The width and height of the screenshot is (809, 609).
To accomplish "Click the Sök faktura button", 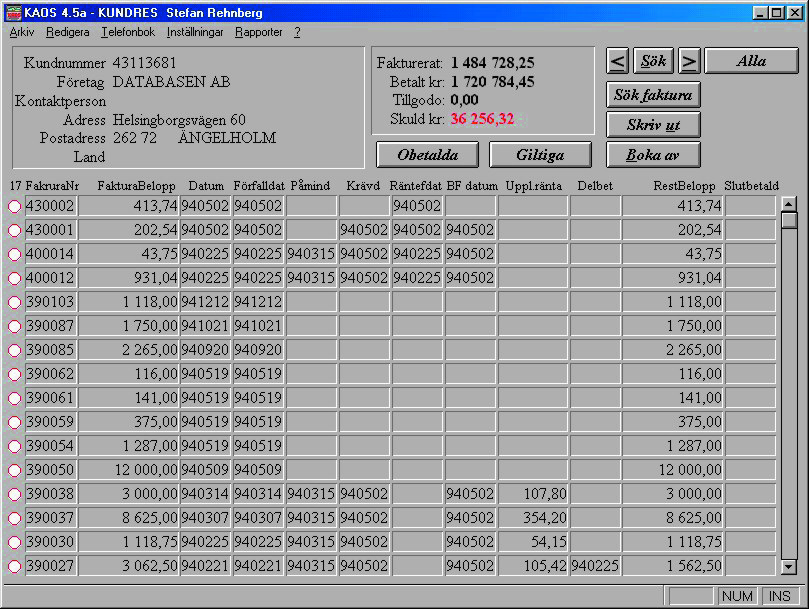I will click(x=653, y=95).
